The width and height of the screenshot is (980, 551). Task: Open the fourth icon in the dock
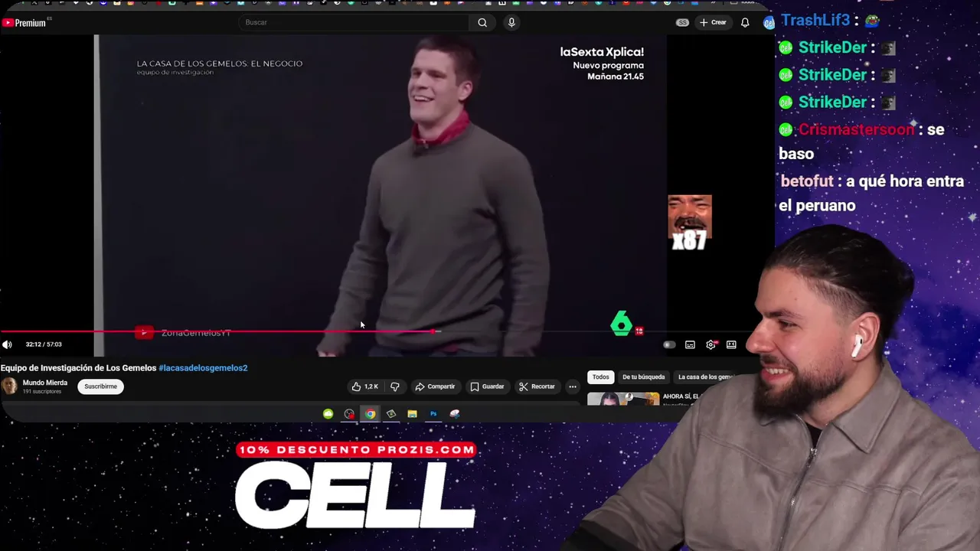click(x=391, y=414)
